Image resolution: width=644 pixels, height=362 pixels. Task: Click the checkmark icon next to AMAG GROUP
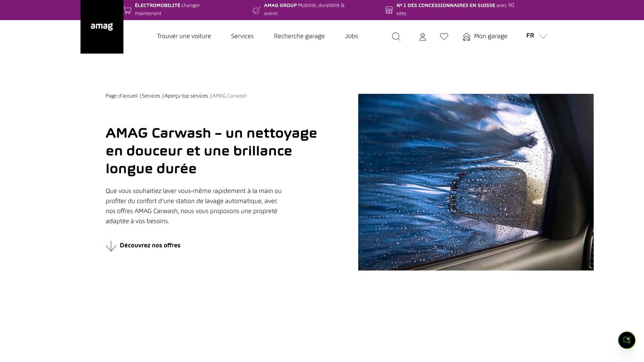pyautogui.click(x=256, y=10)
